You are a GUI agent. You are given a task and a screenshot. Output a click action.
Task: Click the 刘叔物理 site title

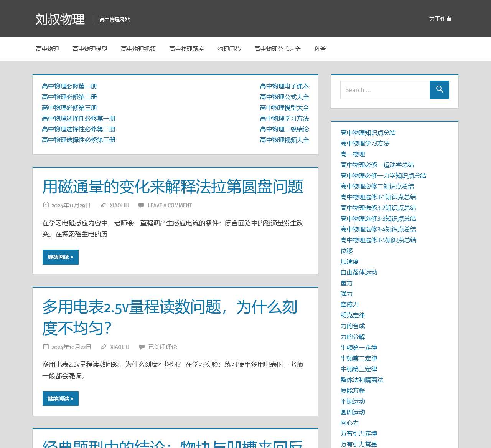(x=60, y=18)
